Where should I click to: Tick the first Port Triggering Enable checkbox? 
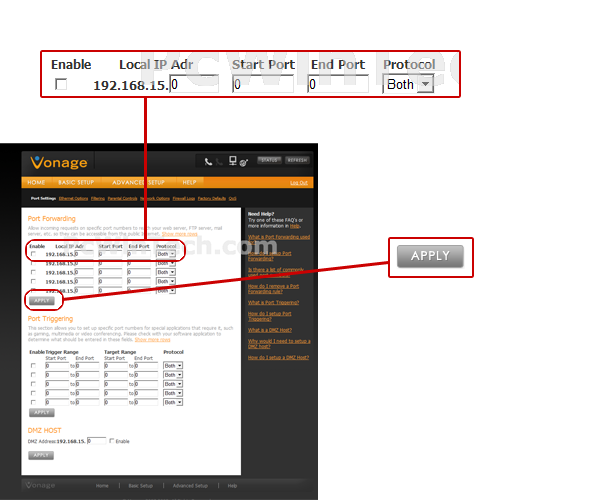pyautogui.click(x=33, y=366)
